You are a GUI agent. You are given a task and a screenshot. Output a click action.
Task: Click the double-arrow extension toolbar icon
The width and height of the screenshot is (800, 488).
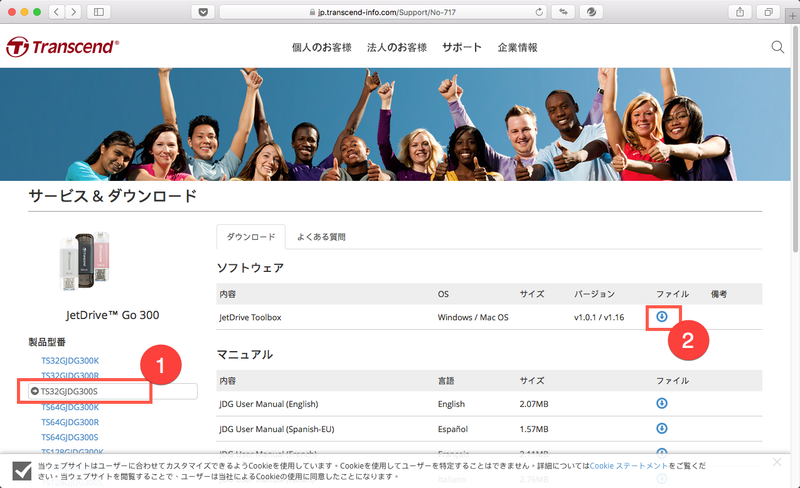563,12
